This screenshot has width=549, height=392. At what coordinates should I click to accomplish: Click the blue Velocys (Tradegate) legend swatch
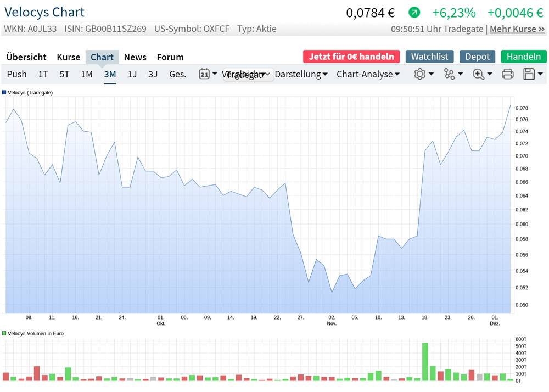[4, 93]
